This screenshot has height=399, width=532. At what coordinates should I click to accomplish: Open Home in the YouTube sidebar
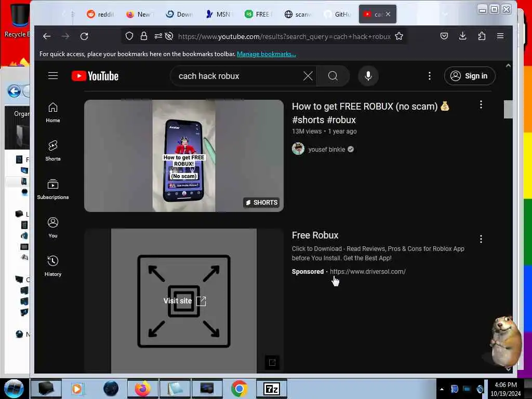click(53, 113)
